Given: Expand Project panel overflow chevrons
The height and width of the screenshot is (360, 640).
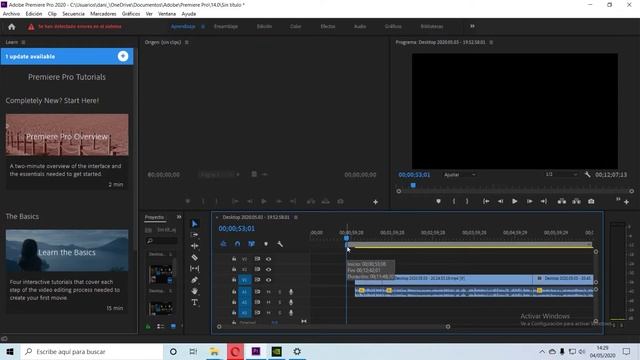Looking at the screenshot, I should coord(179,217).
